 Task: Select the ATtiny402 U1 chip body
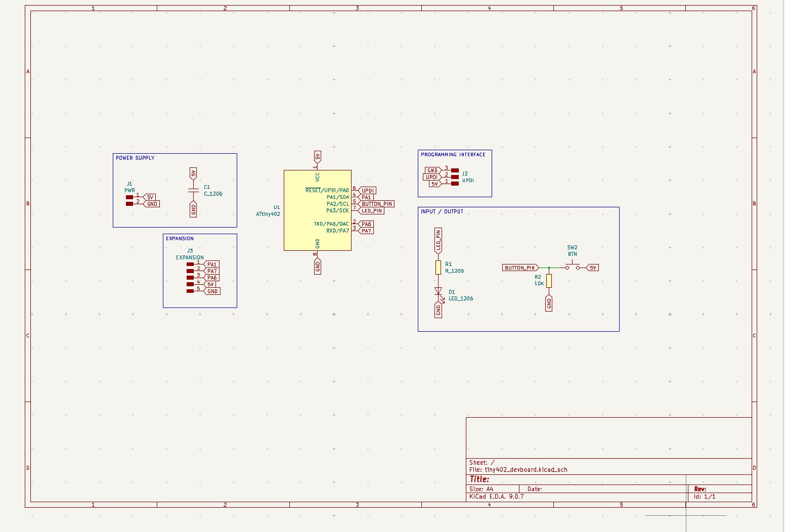[318, 210]
